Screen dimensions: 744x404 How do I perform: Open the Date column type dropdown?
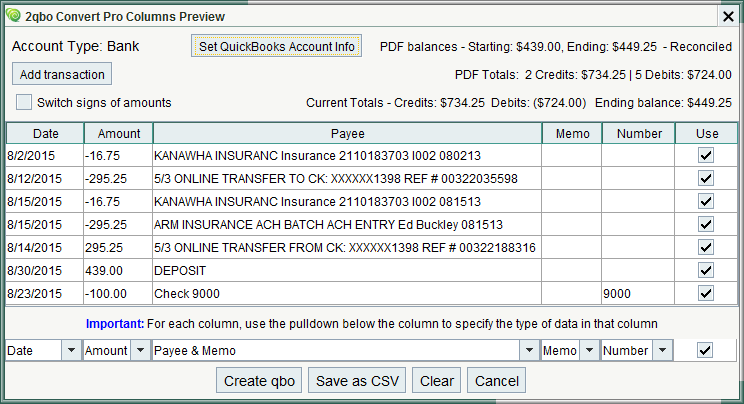pyautogui.click(x=71, y=350)
